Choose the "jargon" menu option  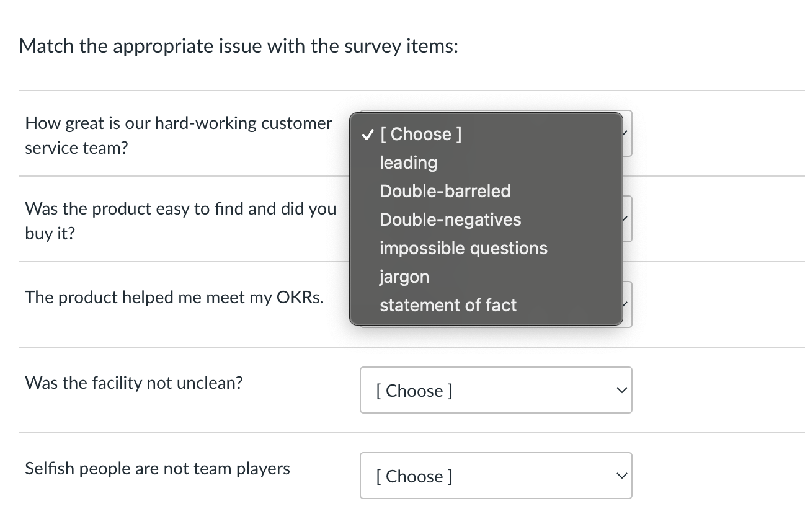click(404, 277)
